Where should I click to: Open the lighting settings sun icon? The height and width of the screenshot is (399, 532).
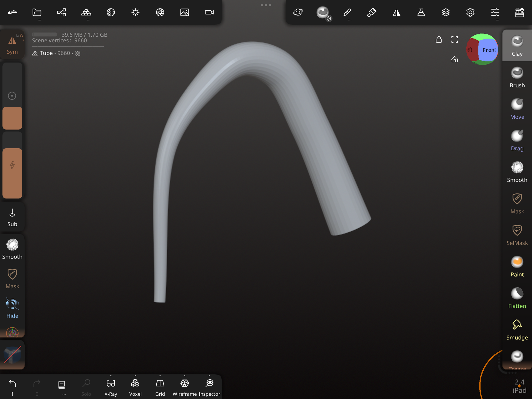coord(135,12)
